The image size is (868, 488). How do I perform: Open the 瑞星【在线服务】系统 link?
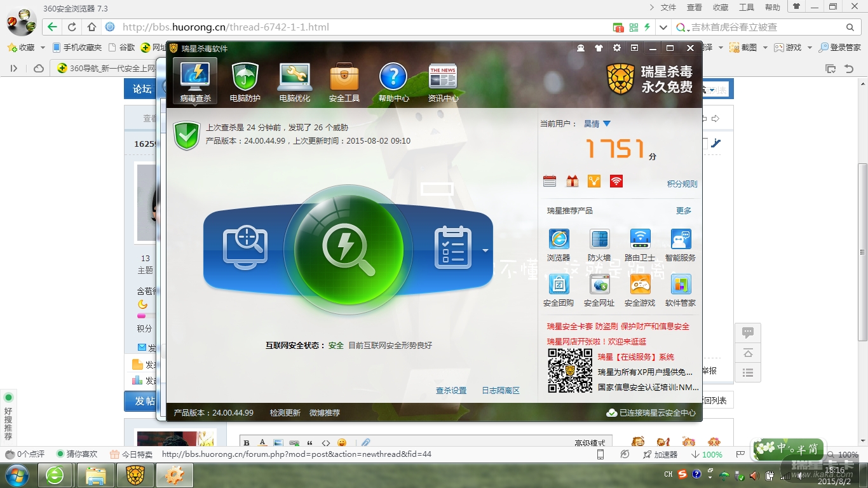tap(636, 357)
